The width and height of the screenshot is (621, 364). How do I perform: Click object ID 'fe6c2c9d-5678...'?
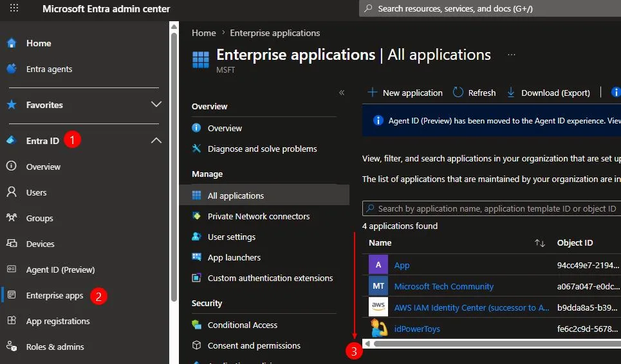[x=587, y=329]
